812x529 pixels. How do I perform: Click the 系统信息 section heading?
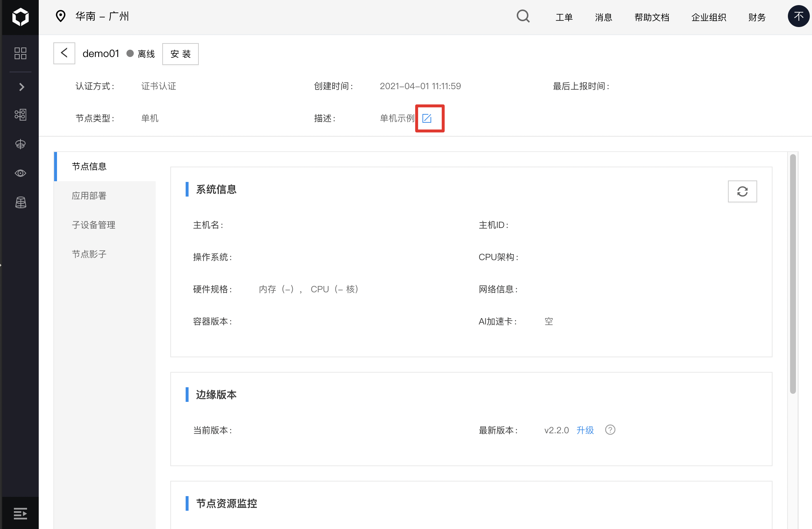[x=216, y=189]
